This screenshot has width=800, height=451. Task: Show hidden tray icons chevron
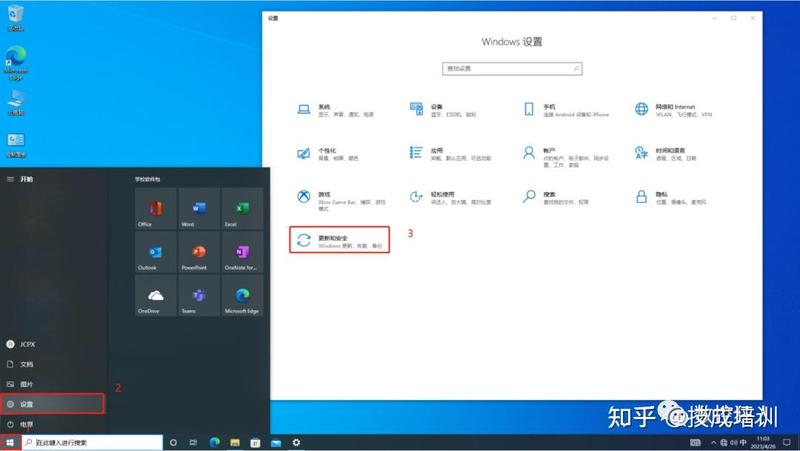(x=713, y=442)
